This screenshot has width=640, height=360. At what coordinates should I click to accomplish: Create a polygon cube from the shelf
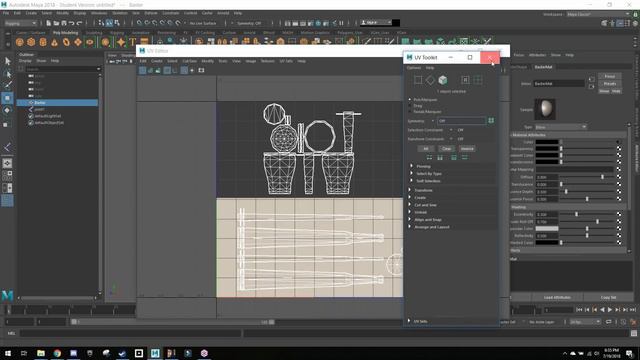31,42
